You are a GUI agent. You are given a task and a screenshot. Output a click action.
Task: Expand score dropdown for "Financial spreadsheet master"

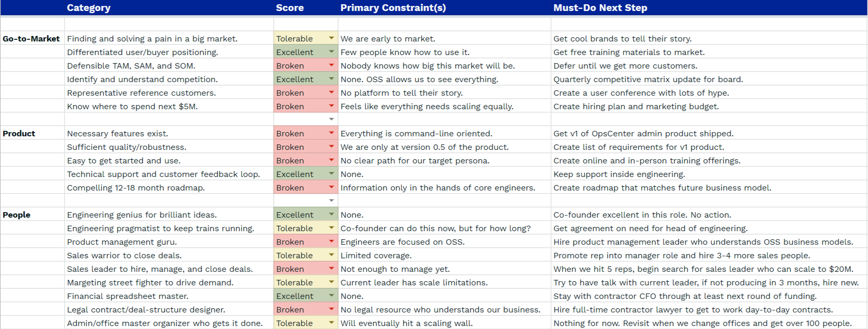[332, 296]
